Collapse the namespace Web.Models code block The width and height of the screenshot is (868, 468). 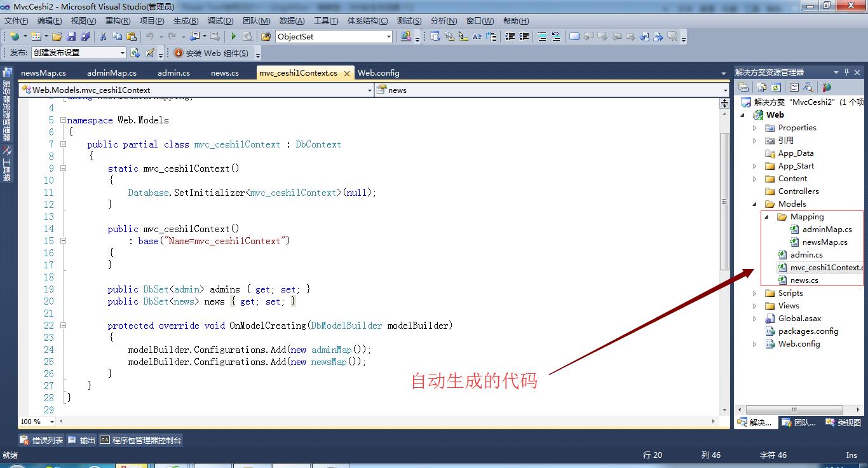pyautogui.click(x=63, y=120)
